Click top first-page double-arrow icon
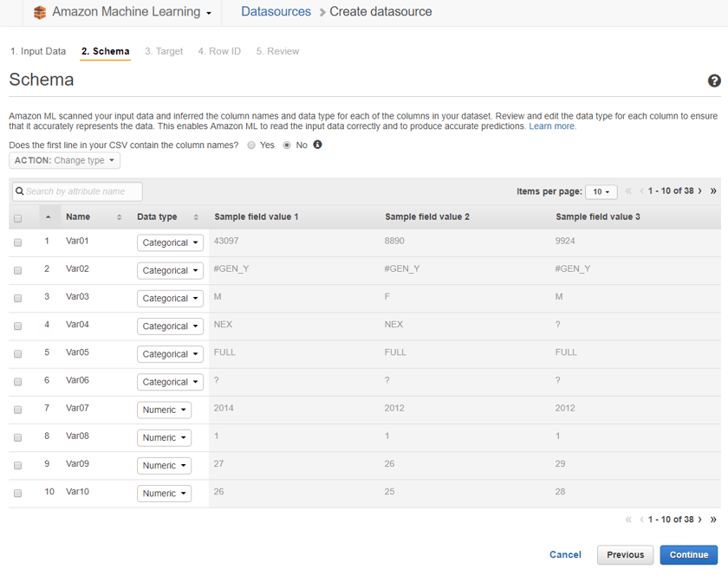Viewport: 728px width, 575px height. click(628, 191)
